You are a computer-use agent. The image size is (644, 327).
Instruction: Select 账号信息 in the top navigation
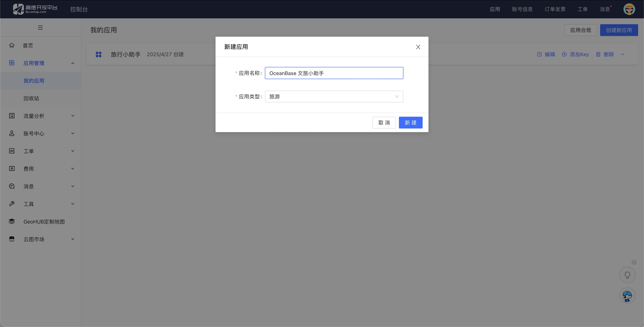coord(522,9)
